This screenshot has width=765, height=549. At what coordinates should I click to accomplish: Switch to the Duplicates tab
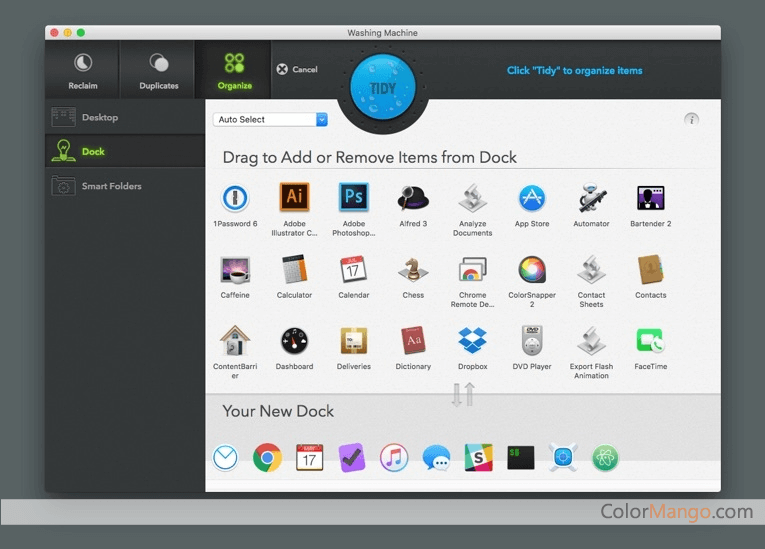tap(158, 70)
